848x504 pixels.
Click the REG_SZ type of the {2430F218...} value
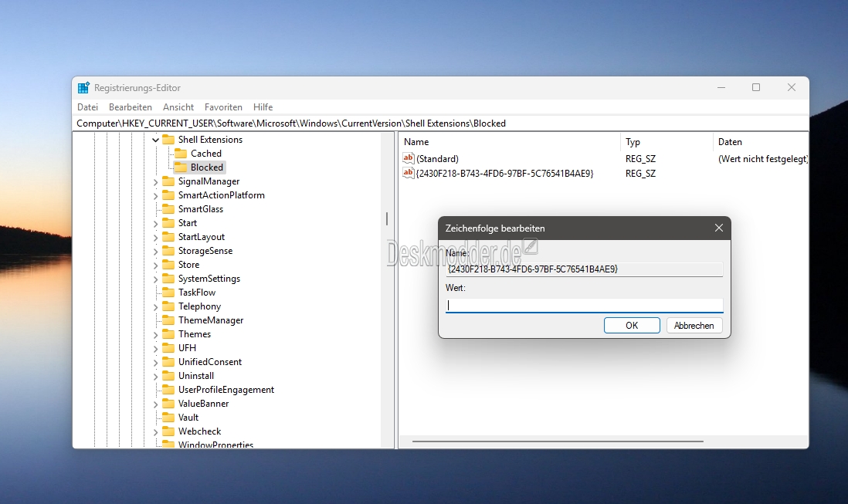tap(640, 174)
